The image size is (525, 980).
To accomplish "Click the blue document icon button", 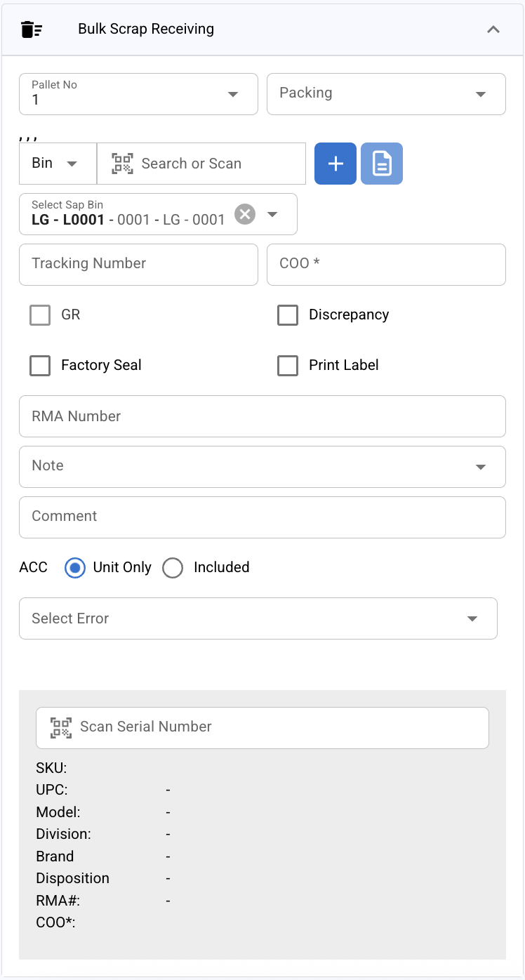I will click(x=382, y=164).
